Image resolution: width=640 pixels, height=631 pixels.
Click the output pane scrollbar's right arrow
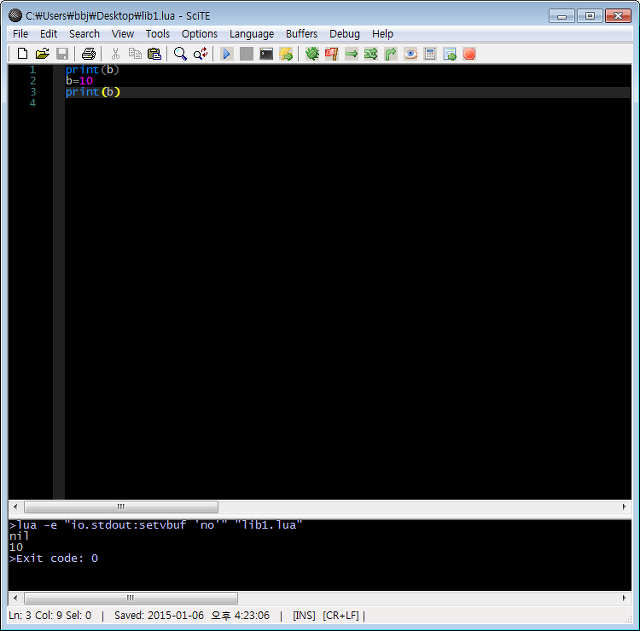point(624,598)
